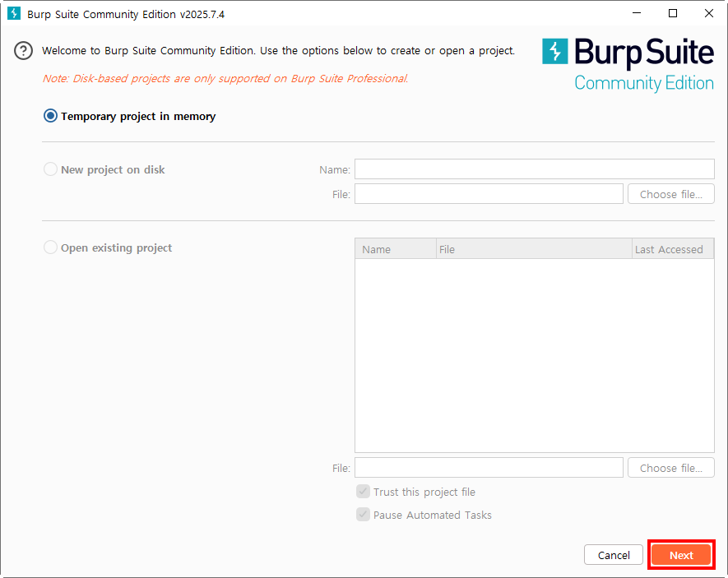Click the existing project File input field

489,468
